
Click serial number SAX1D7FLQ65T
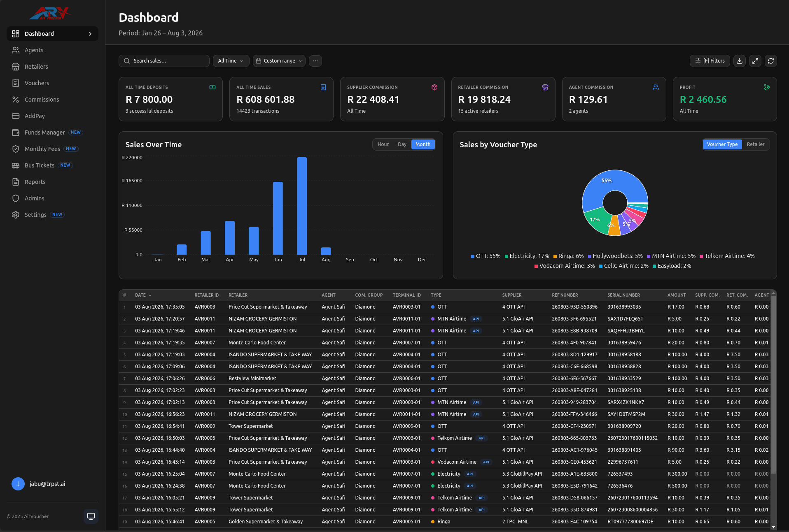pyautogui.click(x=625, y=319)
